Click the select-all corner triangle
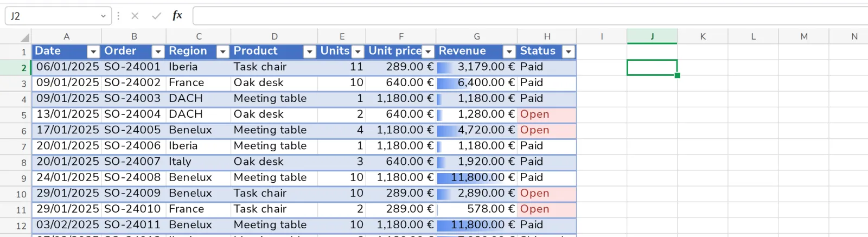The width and height of the screenshot is (868, 237). pyautogui.click(x=25, y=37)
